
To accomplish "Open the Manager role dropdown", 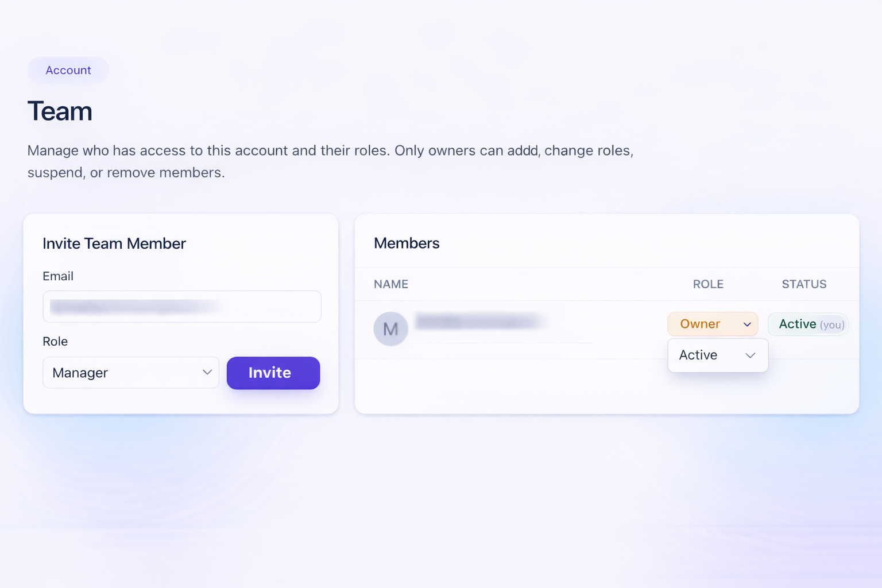I will pos(131,373).
